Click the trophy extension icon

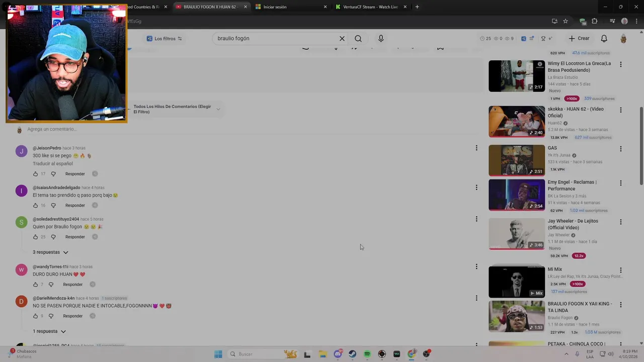click(x=543, y=39)
